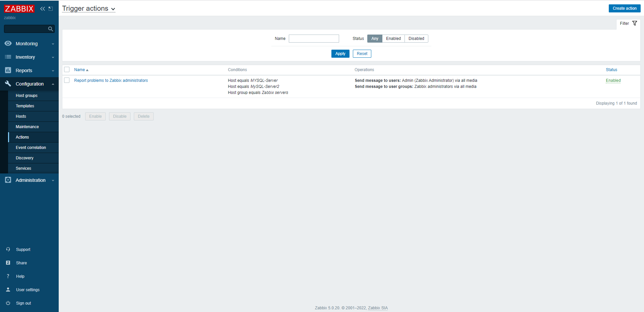Screen dimensions: 644x312
Task: Click Create action button
Action: click(625, 8)
